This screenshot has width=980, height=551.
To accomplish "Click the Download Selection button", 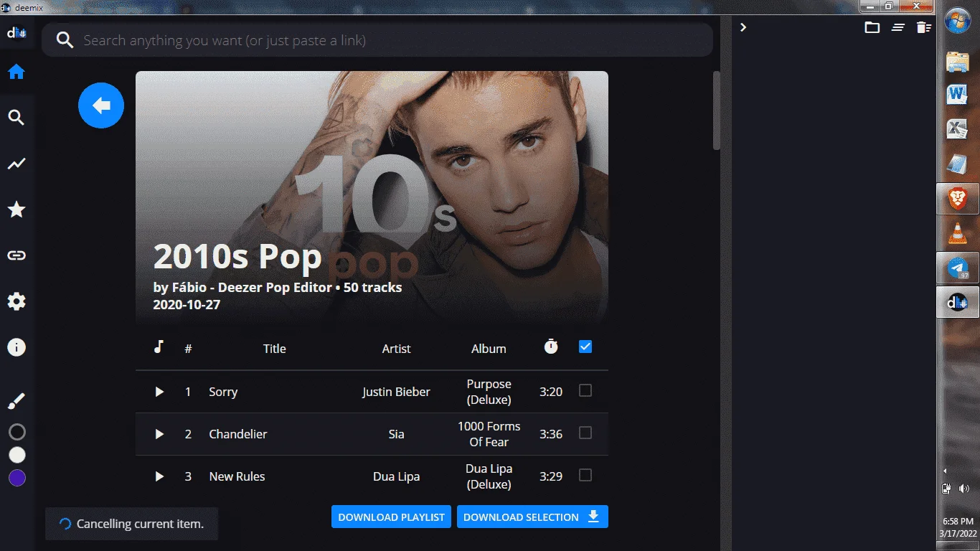I will coord(532,517).
